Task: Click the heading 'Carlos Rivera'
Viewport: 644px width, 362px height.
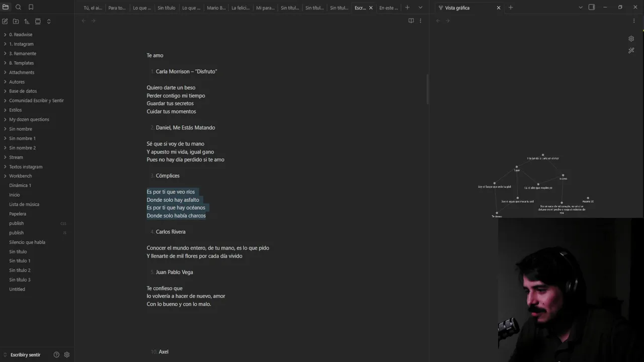Action: pos(171,232)
